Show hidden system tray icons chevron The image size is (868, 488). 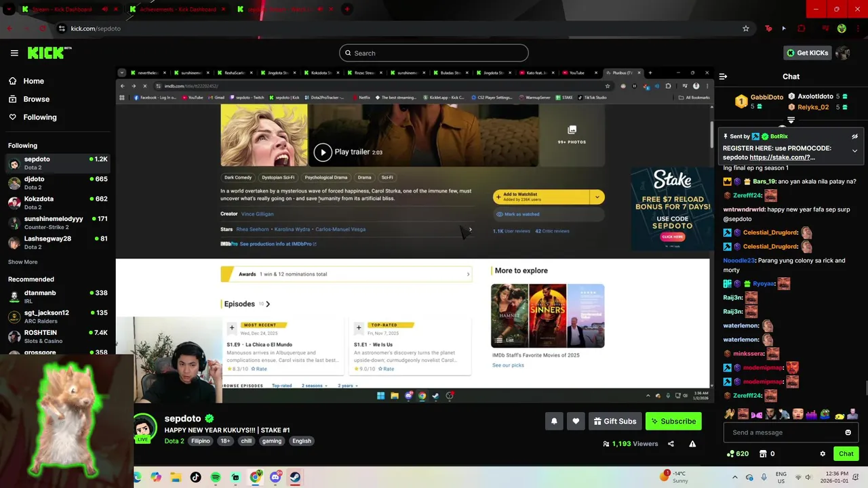pyautogui.click(x=734, y=477)
